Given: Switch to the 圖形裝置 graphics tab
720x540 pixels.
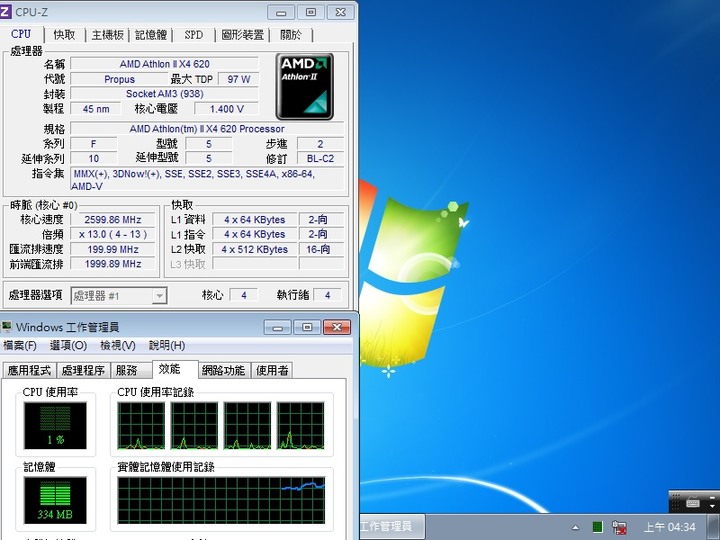Looking at the screenshot, I should 242,35.
